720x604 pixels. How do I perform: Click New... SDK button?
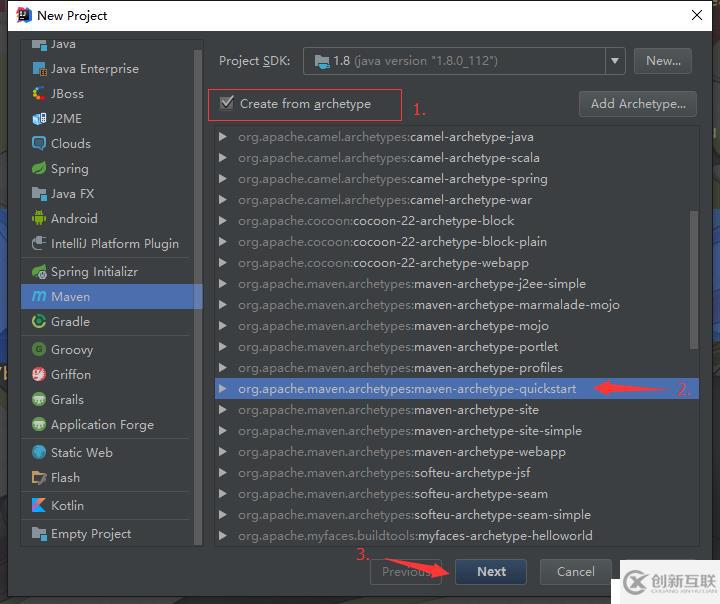coord(663,61)
